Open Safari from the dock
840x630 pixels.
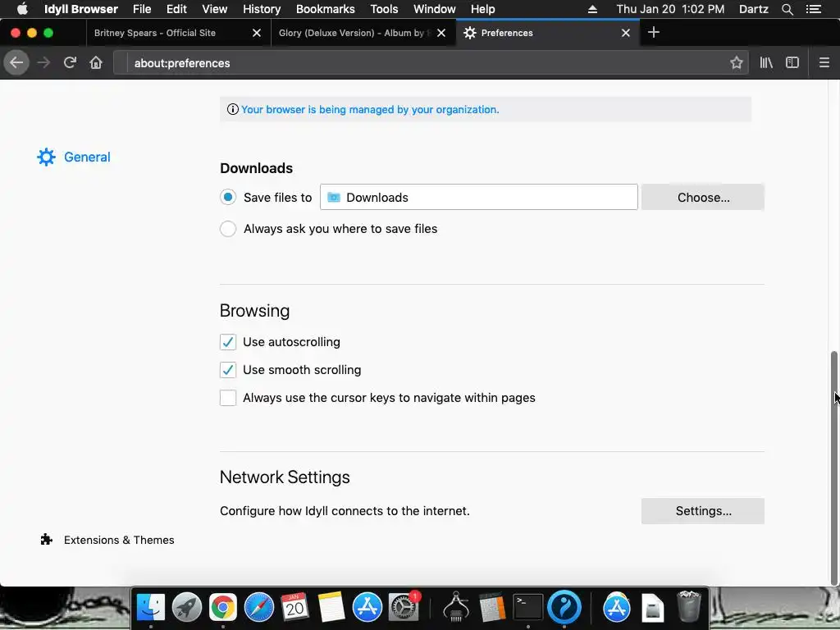(x=258, y=608)
